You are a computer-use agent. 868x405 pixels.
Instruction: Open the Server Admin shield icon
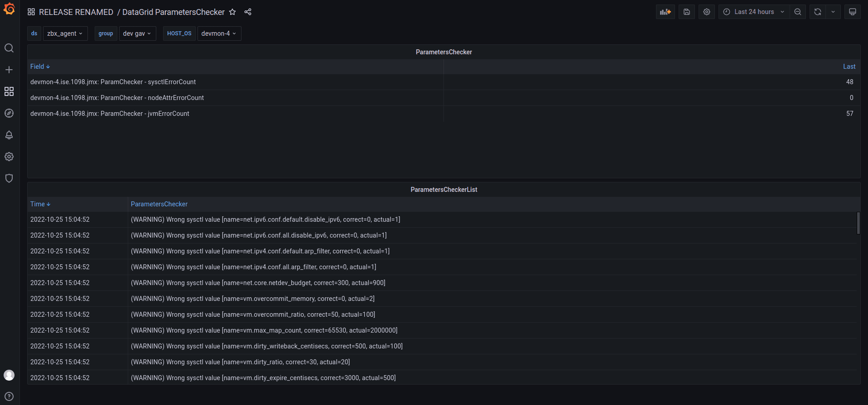(9, 178)
